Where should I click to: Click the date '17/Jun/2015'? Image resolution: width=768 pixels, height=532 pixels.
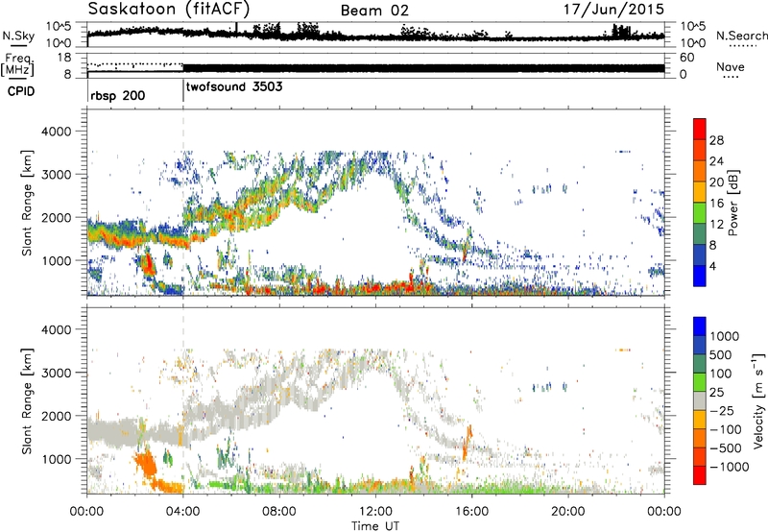point(613,9)
